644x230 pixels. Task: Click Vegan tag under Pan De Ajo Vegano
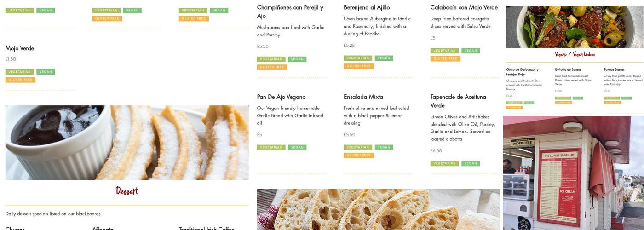[297, 148]
